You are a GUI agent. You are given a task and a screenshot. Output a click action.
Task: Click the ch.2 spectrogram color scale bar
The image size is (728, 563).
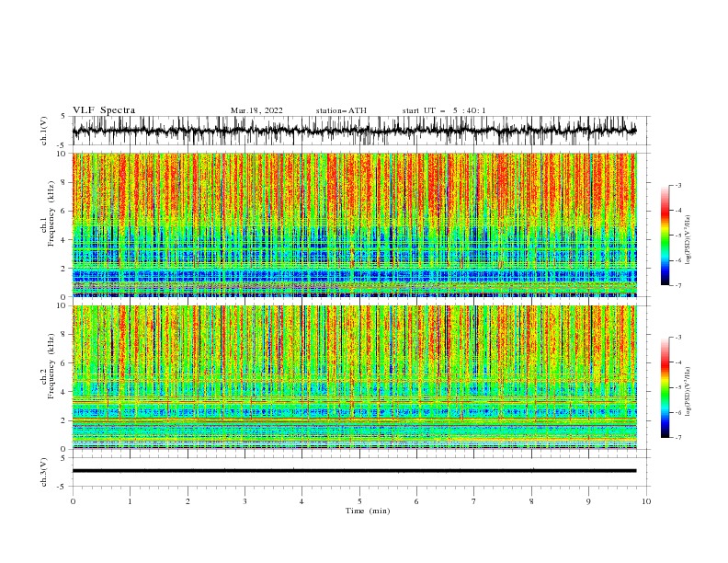point(665,387)
